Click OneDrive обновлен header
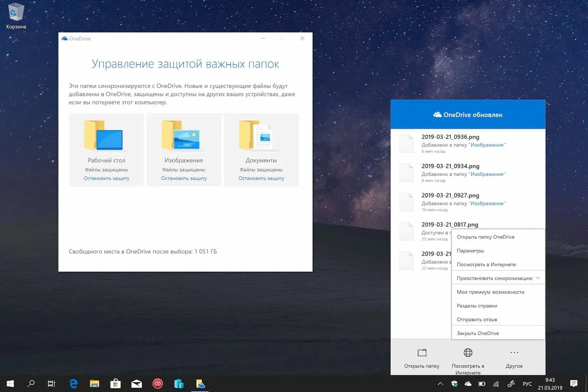The width and height of the screenshot is (588, 392). [468, 115]
